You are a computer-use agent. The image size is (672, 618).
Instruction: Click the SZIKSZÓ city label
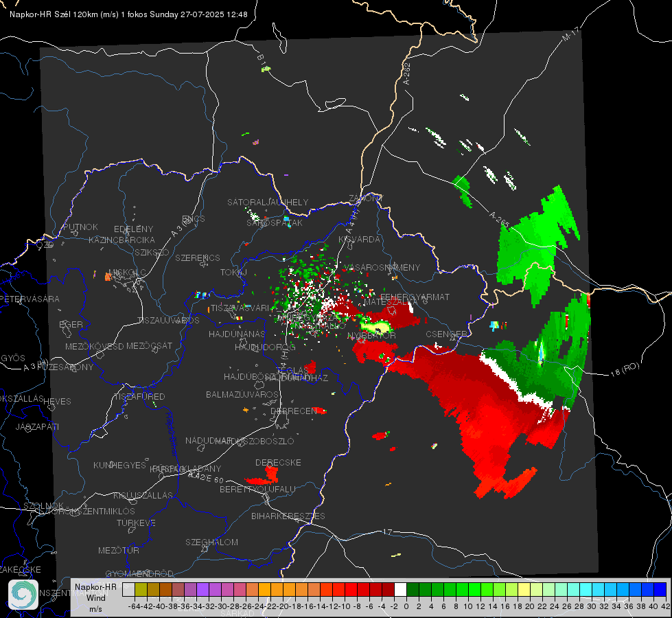(x=152, y=252)
